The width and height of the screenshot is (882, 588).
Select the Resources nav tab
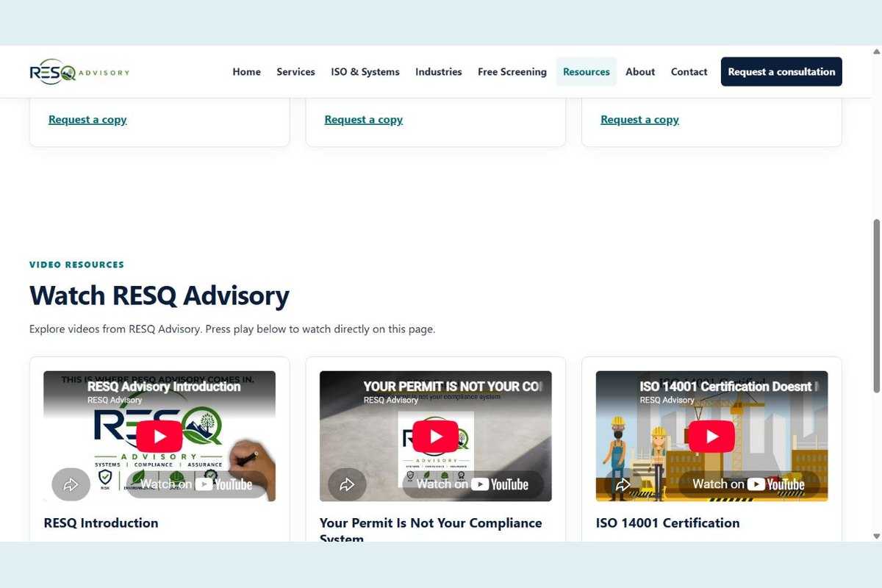(587, 72)
